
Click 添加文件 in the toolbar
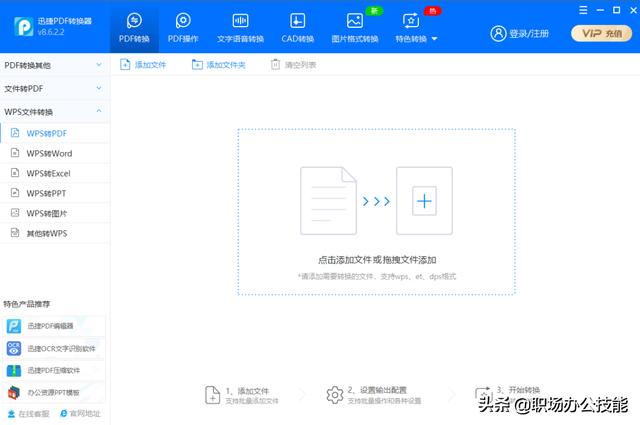[x=143, y=65]
